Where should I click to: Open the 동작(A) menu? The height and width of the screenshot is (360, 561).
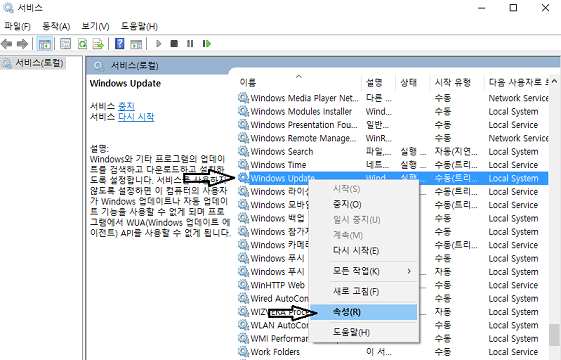[x=56, y=26]
